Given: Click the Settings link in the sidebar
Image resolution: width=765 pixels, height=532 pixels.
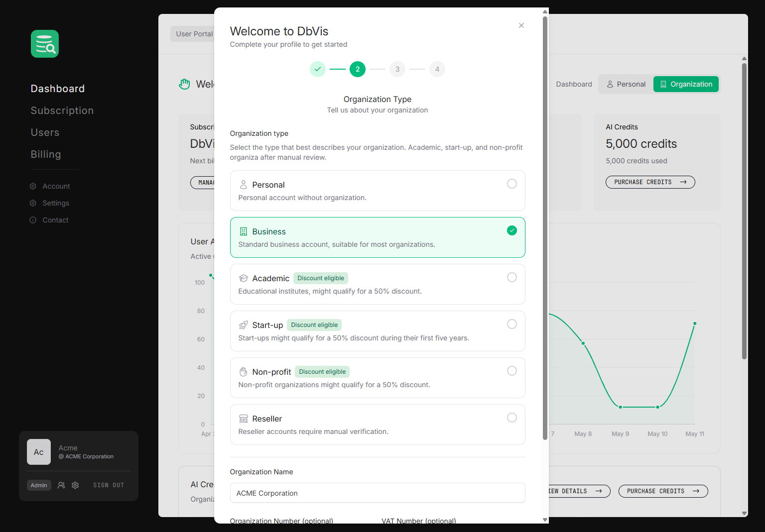Looking at the screenshot, I should coord(56,203).
